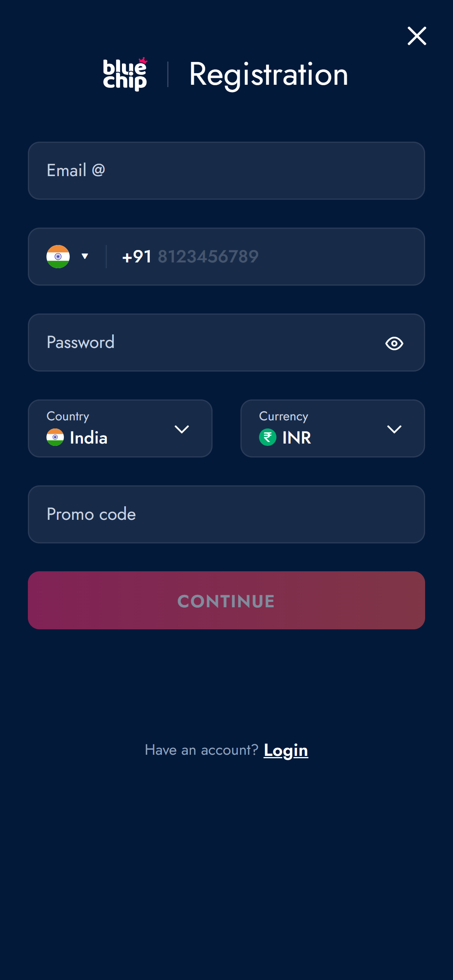Click the +91 dialing code
Viewport: 453px width, 980px height.
[x=136, y=257]
